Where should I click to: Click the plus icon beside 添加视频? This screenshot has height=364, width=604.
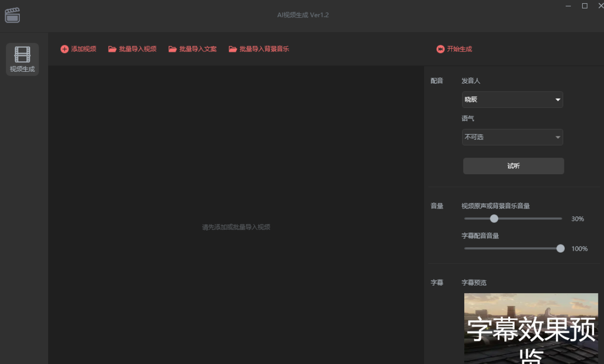64,49
